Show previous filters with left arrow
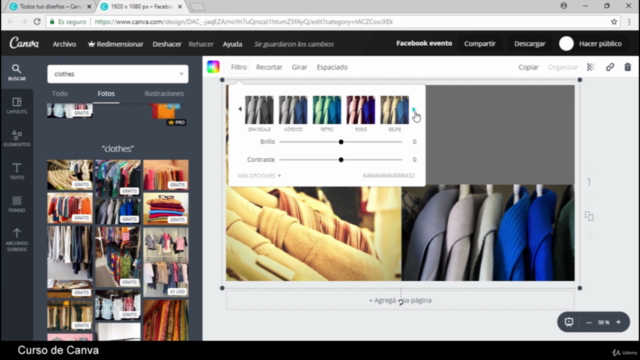The width and height of the screenshot is (640, 360). pyautogui.click(x=240, y=109)
